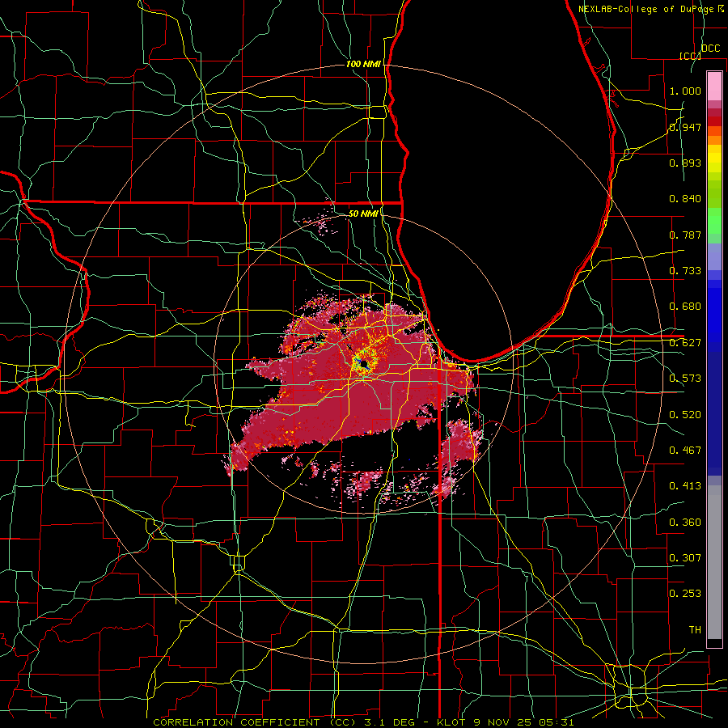This screenshot has width=728, height=728.
Task: Pick the light pink color band beside 1.000
Action: tap(714, 87)
